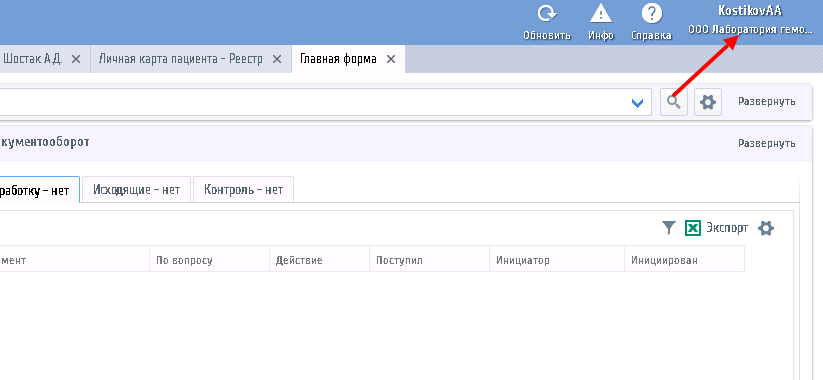
Task: Close the Шостак А.Д. tab
Action: point(76,59)
